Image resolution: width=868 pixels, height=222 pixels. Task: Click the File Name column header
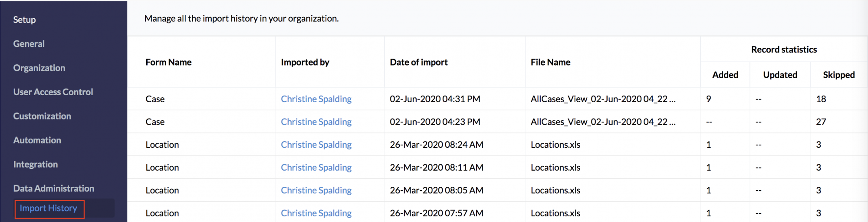click(x=550, y=62)
